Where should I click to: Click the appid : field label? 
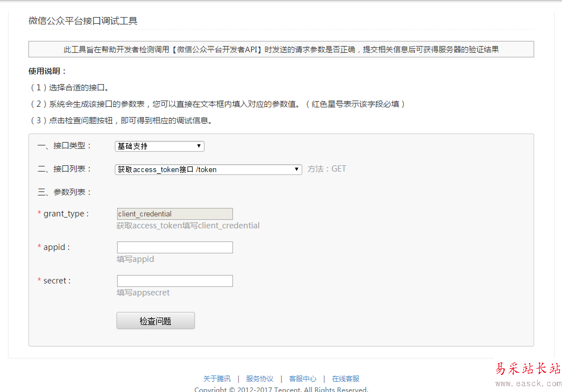[x=57, y=247]
